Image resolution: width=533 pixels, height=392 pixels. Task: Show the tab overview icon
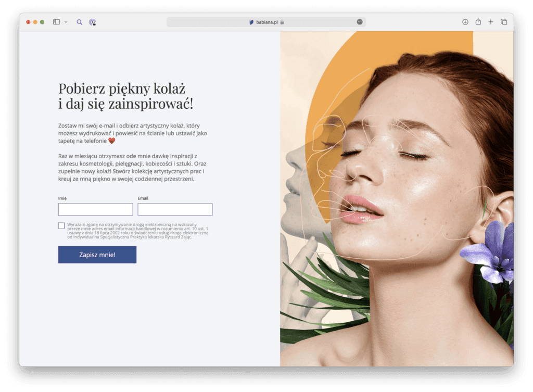coord(504,22)
